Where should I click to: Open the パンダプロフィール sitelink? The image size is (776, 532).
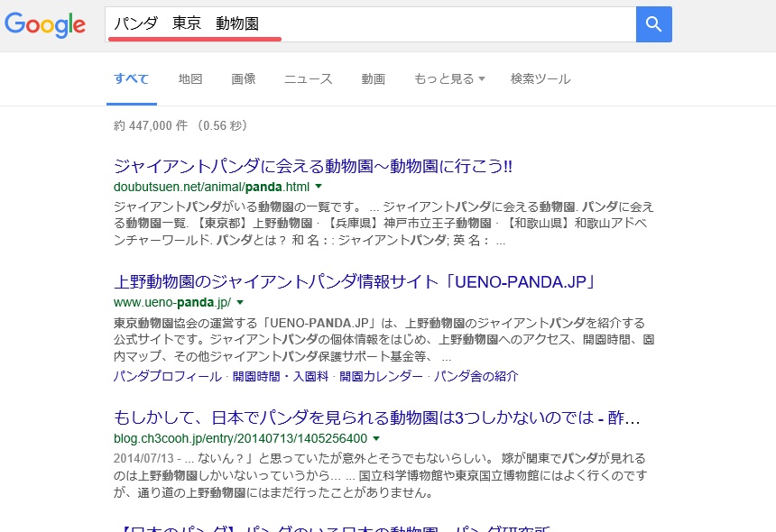(168, 376)
